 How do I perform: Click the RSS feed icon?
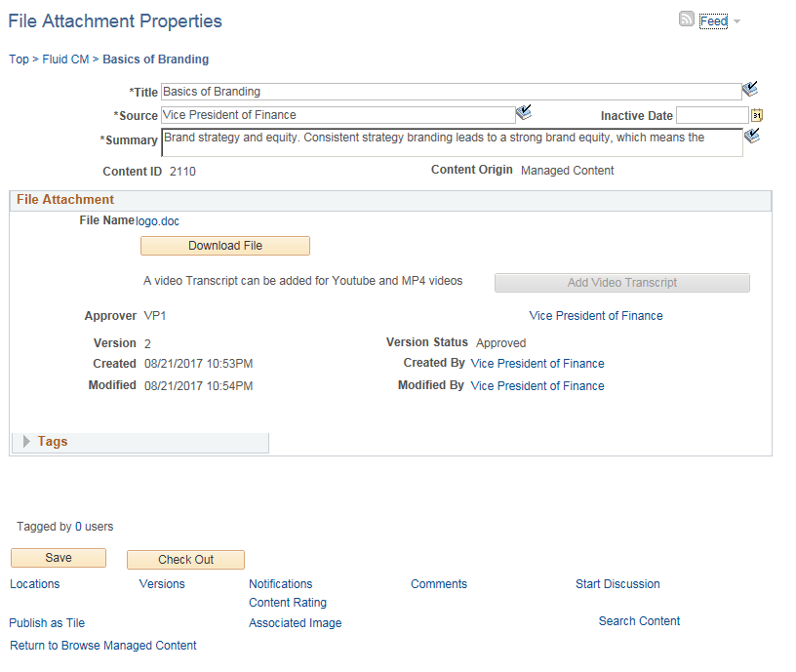coord(687,19)
